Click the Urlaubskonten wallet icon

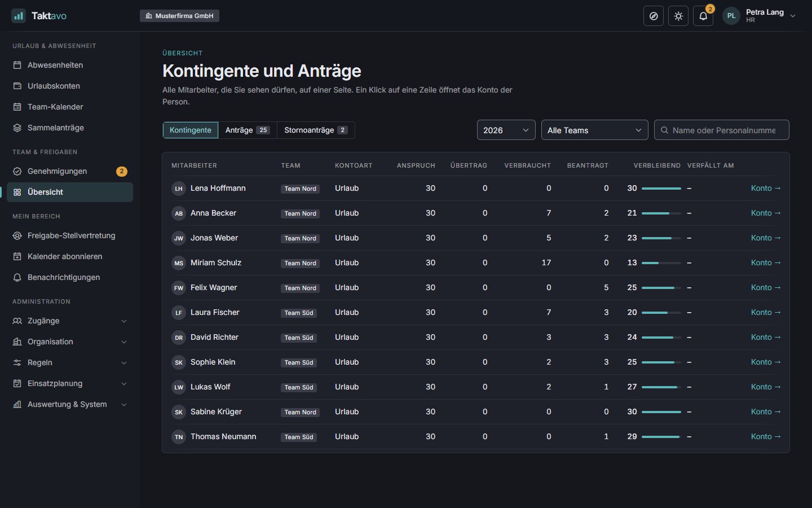pos(17,86)
